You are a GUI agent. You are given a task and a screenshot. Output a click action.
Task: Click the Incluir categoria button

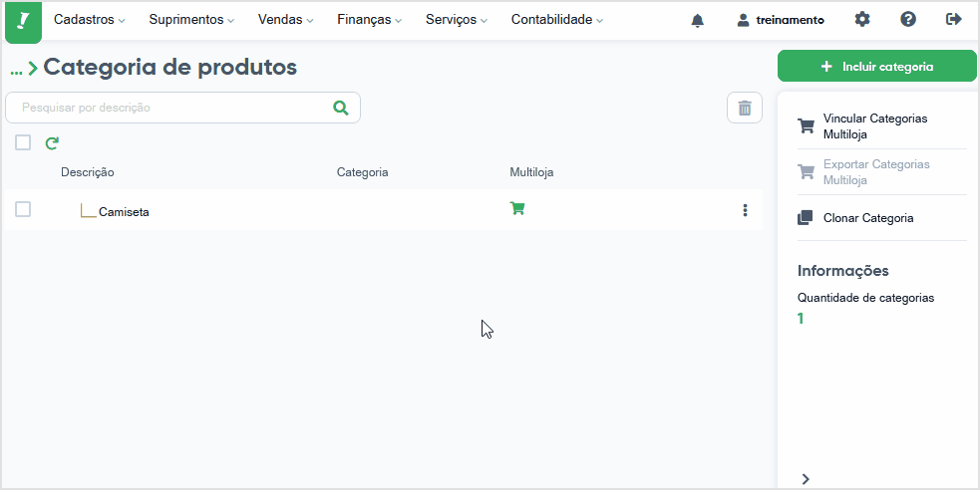pyautogui.click(x=877, y=66)
